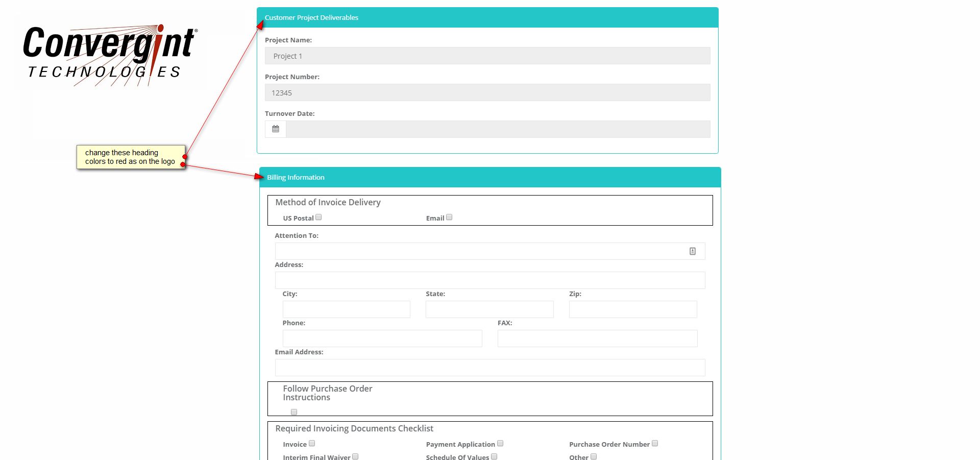Click the Email Address text box
The width and height of the screenshot is (980, 460).
490,368
